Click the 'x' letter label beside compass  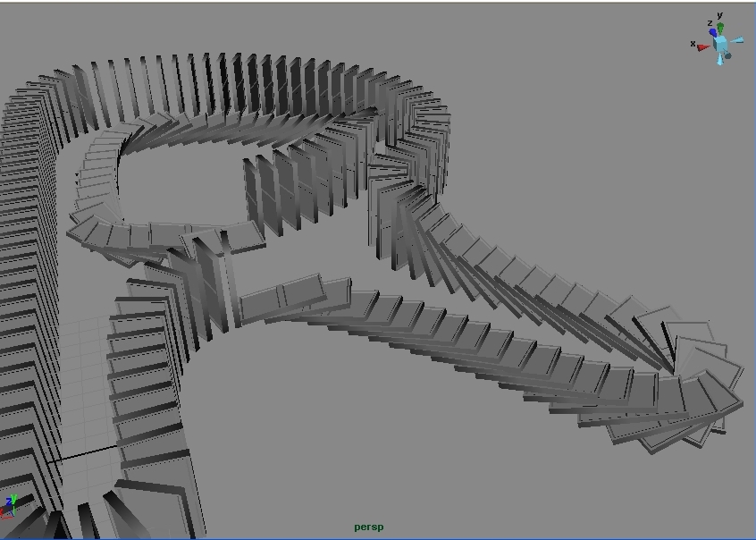(693, 44)
